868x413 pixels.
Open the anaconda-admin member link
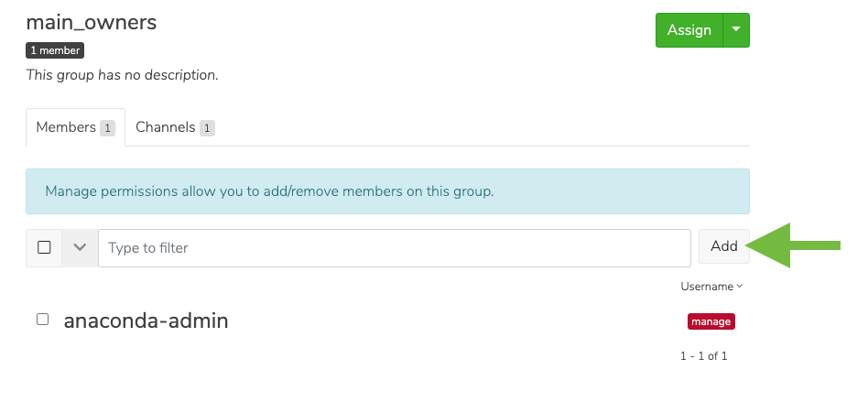pyautogui.click(x=146, y=321)
